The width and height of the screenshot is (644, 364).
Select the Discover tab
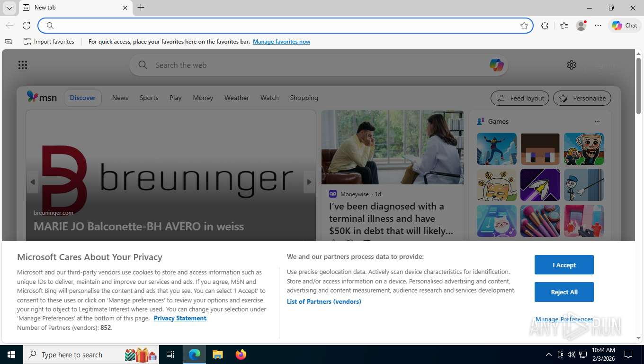[x=83, y=98]
